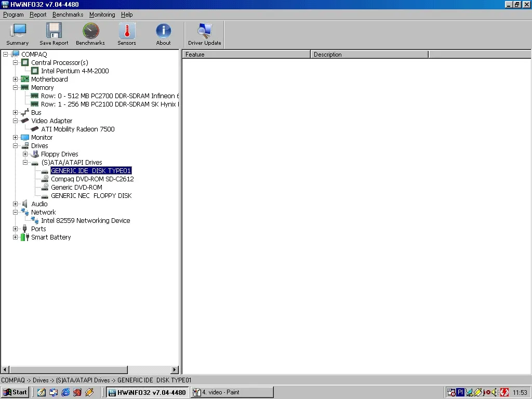Click the Smart Battery icon
532x399 pixels.
25,237
